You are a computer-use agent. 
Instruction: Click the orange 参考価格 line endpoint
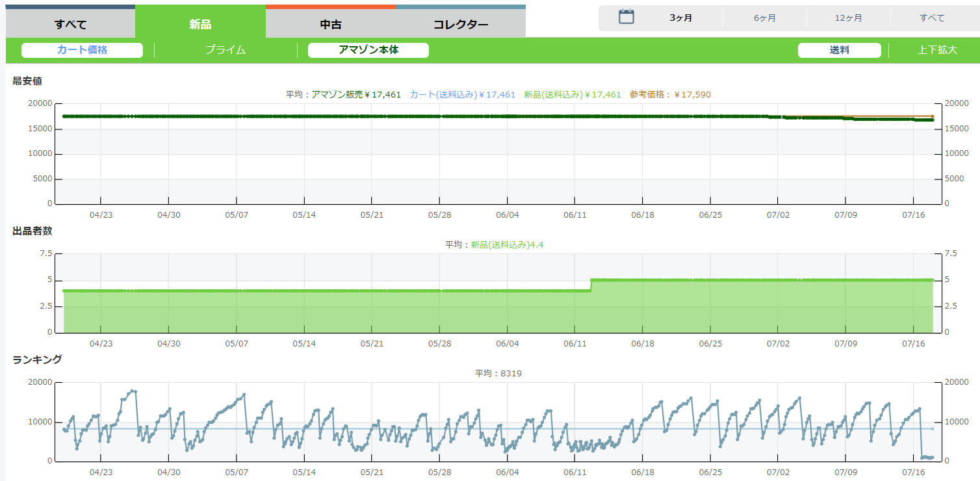click(x=933, y=116)
